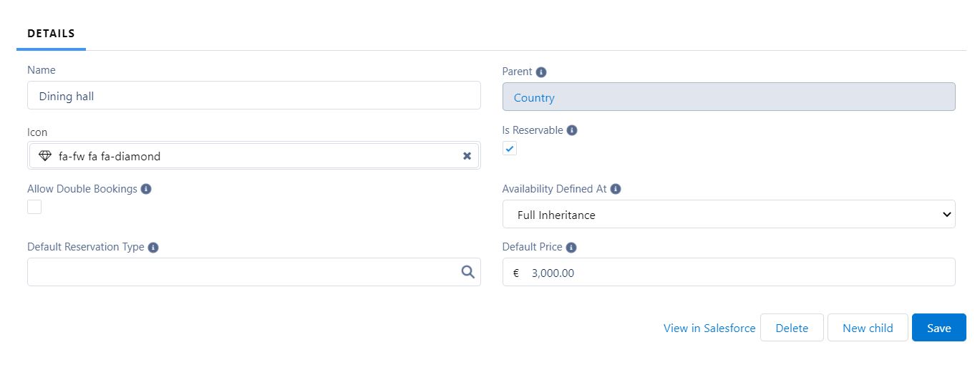Click the diamond icon preview in Icon field

tap(45, 156)
